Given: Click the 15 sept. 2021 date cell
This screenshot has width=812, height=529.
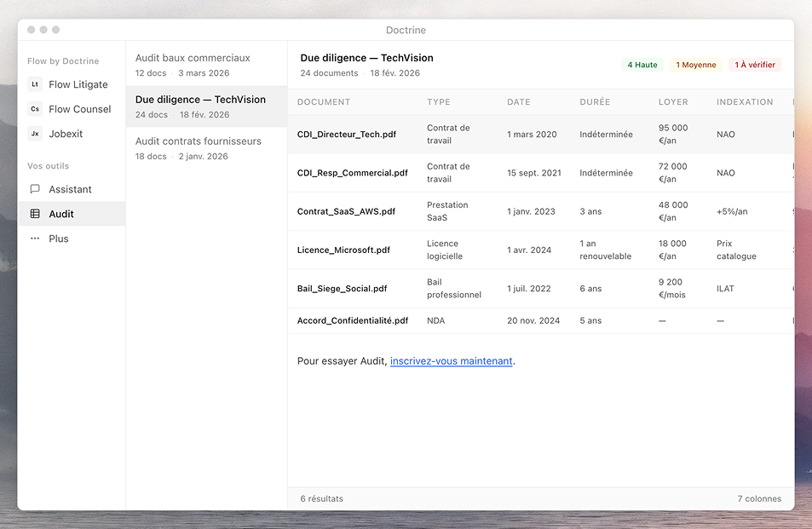Looking at the screenshot, I should point(534,173).
